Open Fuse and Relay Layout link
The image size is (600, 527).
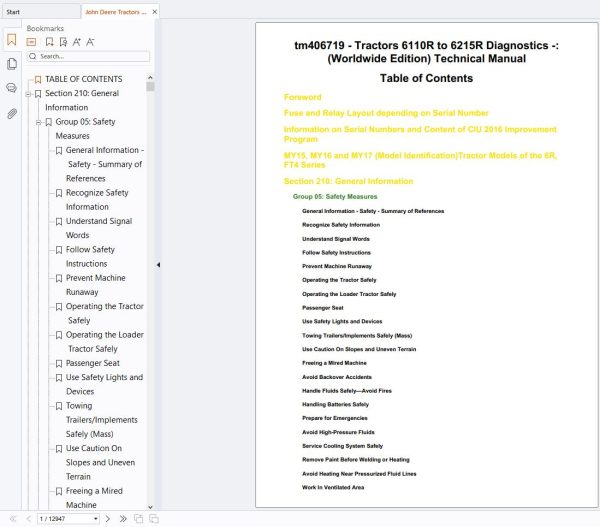pos(386,113)
